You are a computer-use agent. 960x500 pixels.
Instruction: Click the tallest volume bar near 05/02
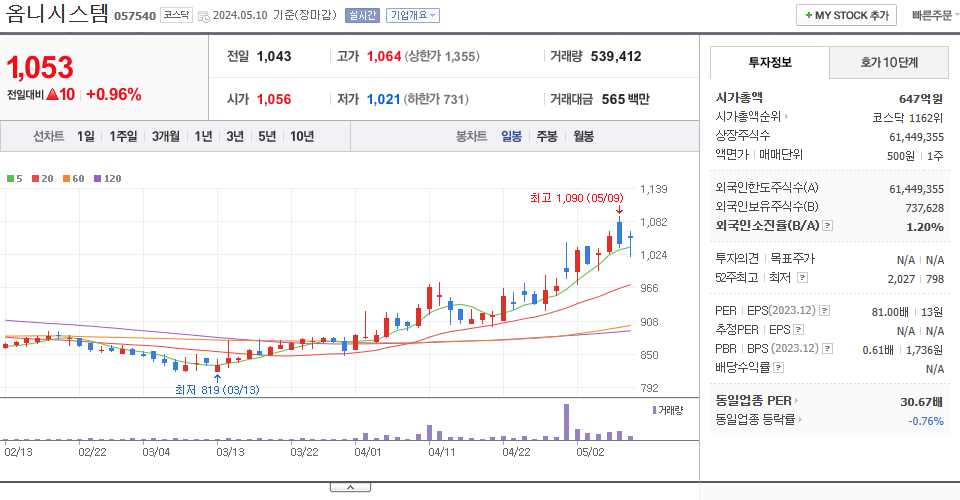566,422
